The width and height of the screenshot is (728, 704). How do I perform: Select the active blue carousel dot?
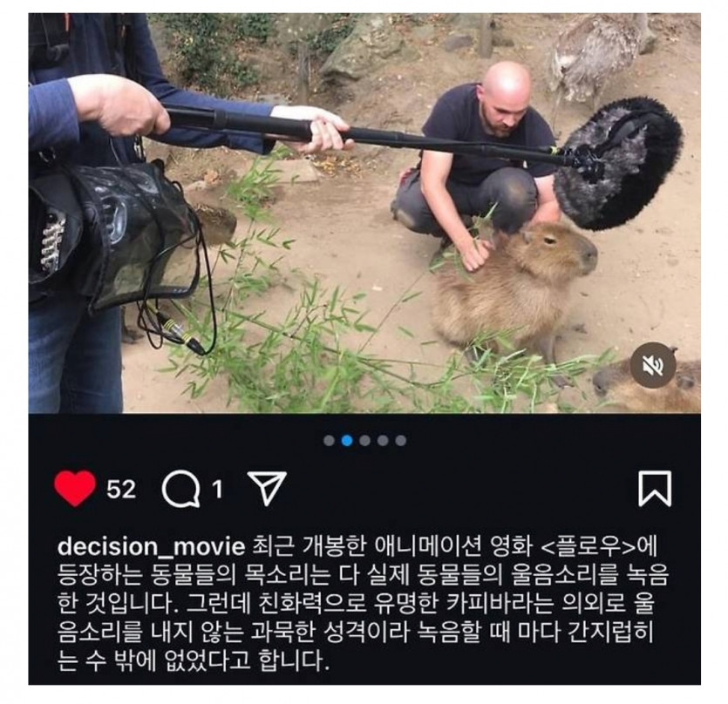347,440
